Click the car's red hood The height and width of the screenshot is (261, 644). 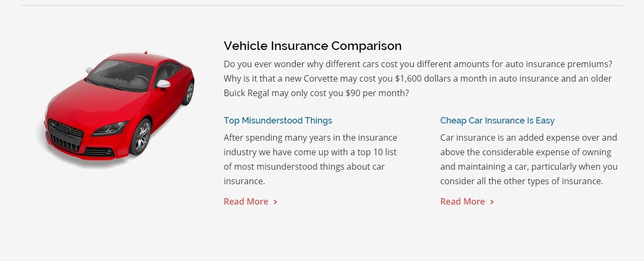[91, 105]
